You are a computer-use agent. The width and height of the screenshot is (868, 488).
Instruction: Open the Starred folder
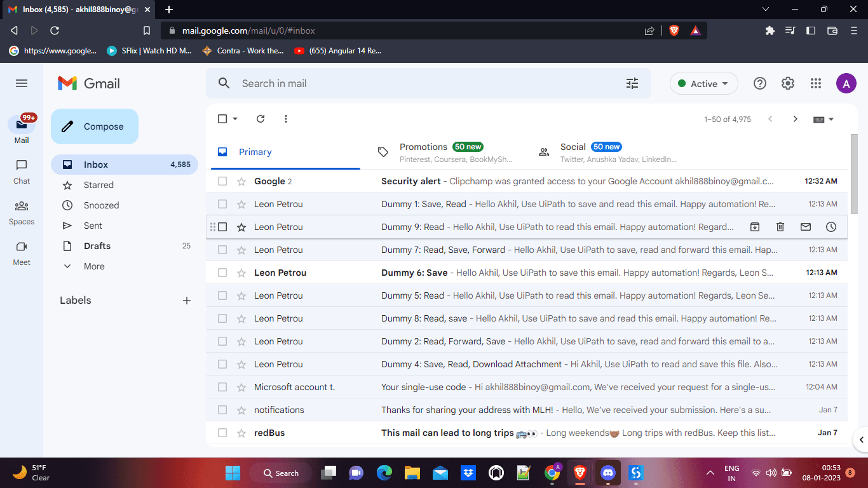(x=125, y=185)
